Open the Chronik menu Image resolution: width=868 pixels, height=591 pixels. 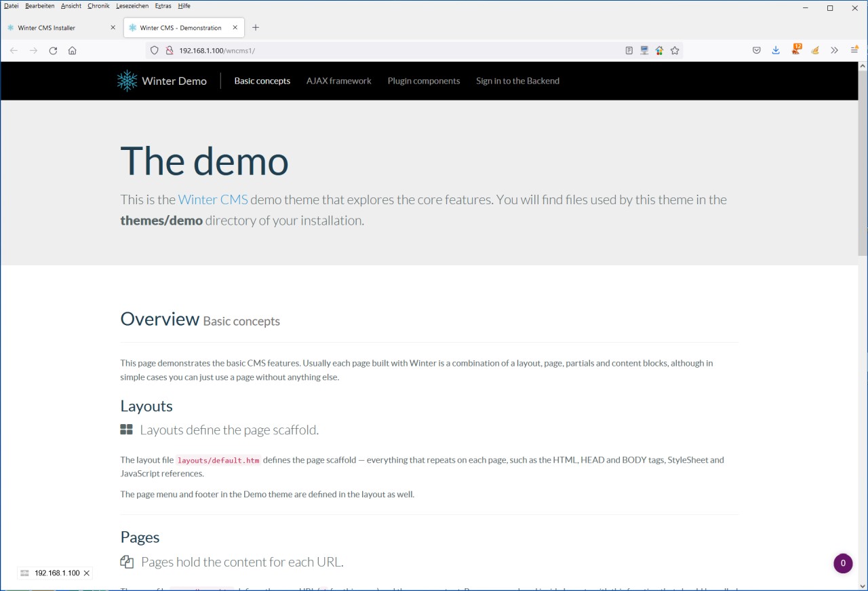pos(98,6)
